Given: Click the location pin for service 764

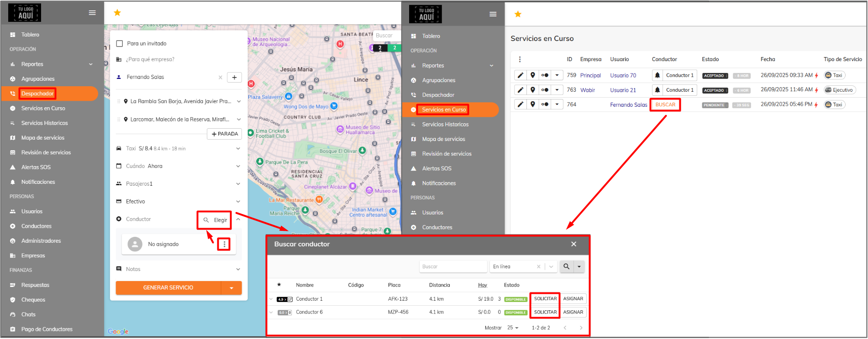Looking at the screenshot, I should (x=532, y=104).
